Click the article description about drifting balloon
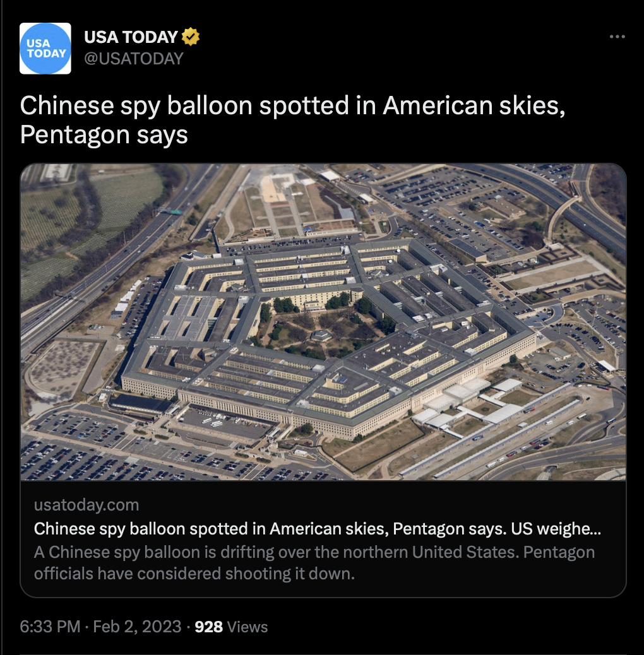The width and height of the screenshot is (644, 655). coord(314,563)
